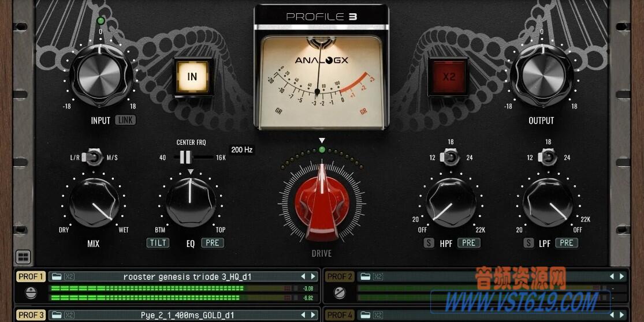Screen dimensions: 644x322
Task: Go to next profile in PROF 1 row
Action: pos(313,276)
